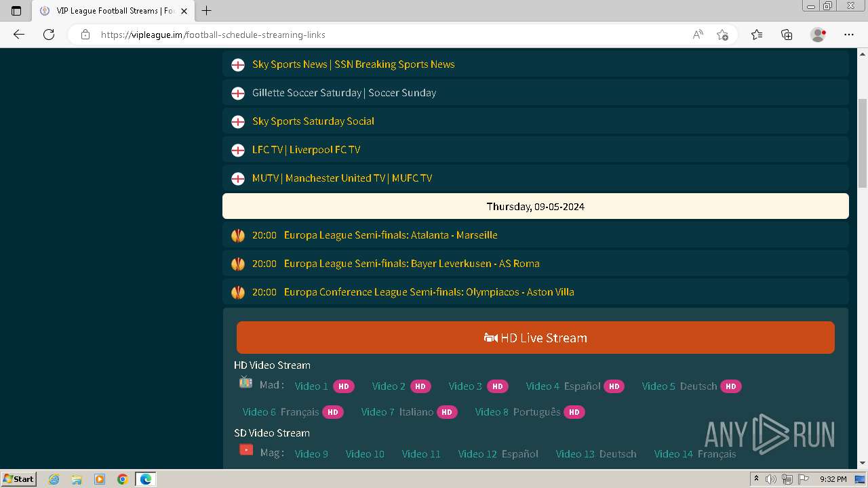View site info via lock icon
This screenshot has height=488, width=868.
85,35
